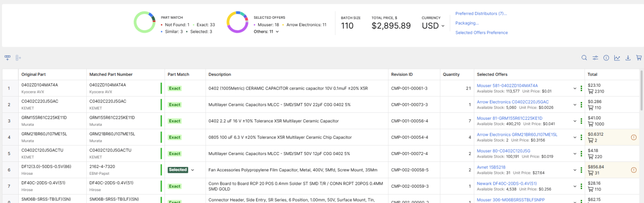Expand offers chevron for Mouser 80-C0402C120J5G
Screen dimensions: 644x203
pos(574,154)
